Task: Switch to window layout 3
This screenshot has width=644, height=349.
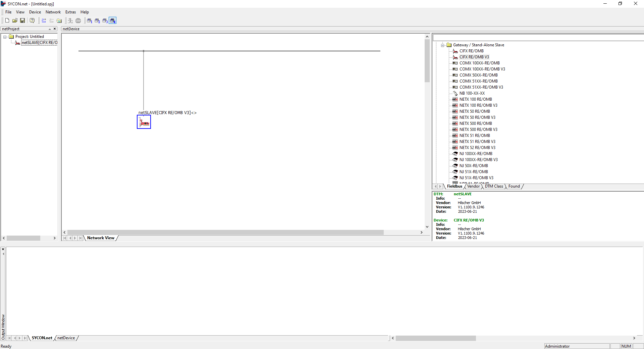Action: 105,20
